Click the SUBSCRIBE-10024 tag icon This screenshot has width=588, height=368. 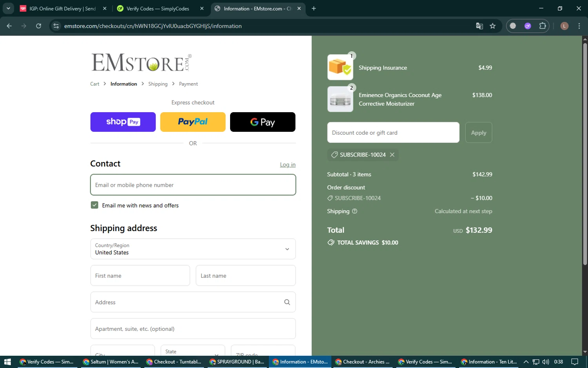click(x=334, y=155)
